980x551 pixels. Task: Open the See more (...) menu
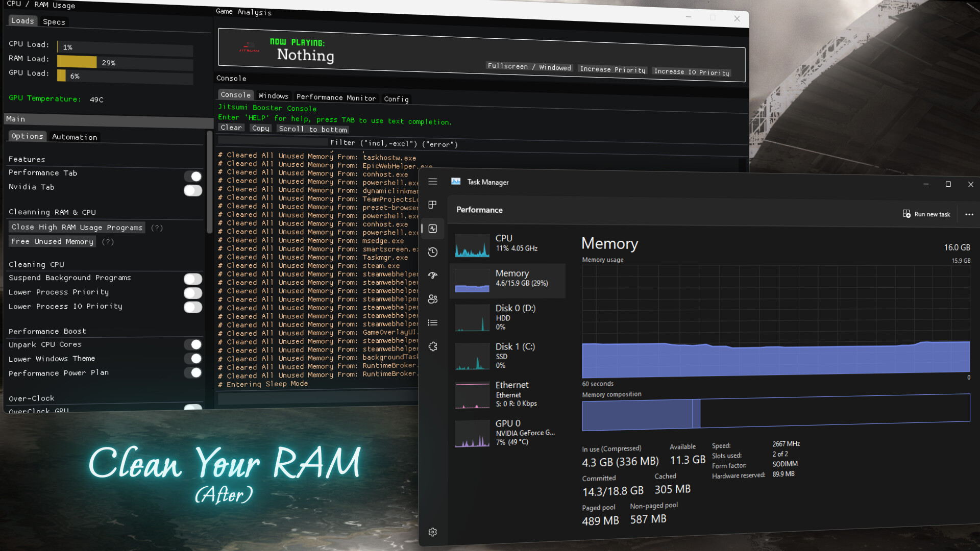970,214
